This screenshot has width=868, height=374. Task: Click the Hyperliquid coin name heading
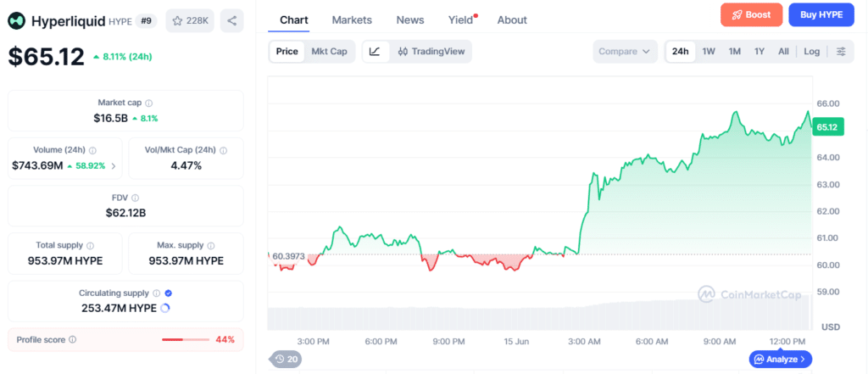68,21
